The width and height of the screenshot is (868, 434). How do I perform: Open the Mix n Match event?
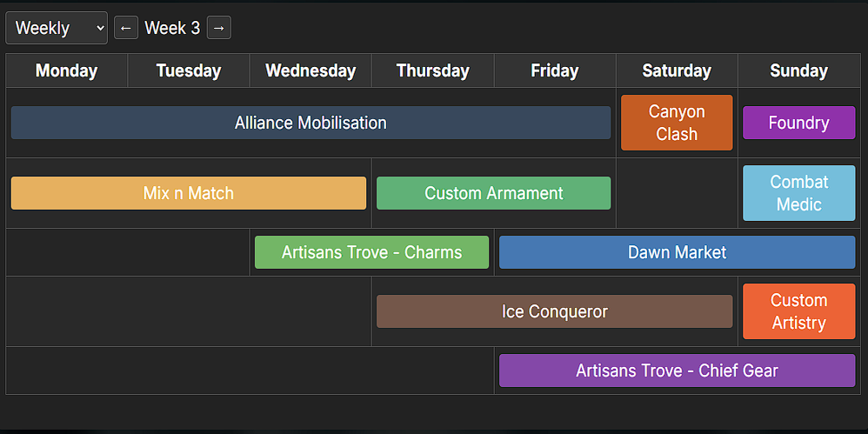click(x=188, y=193)
